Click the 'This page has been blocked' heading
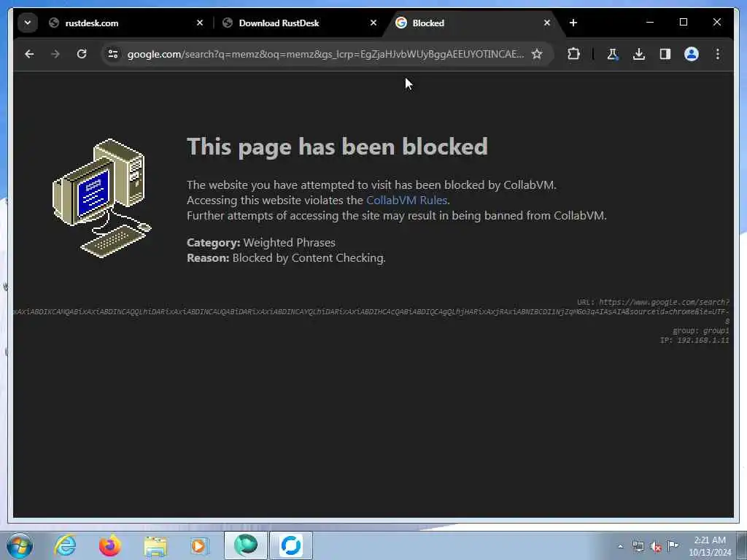Viewport: 747px width, 560px height. click(337, 147)
